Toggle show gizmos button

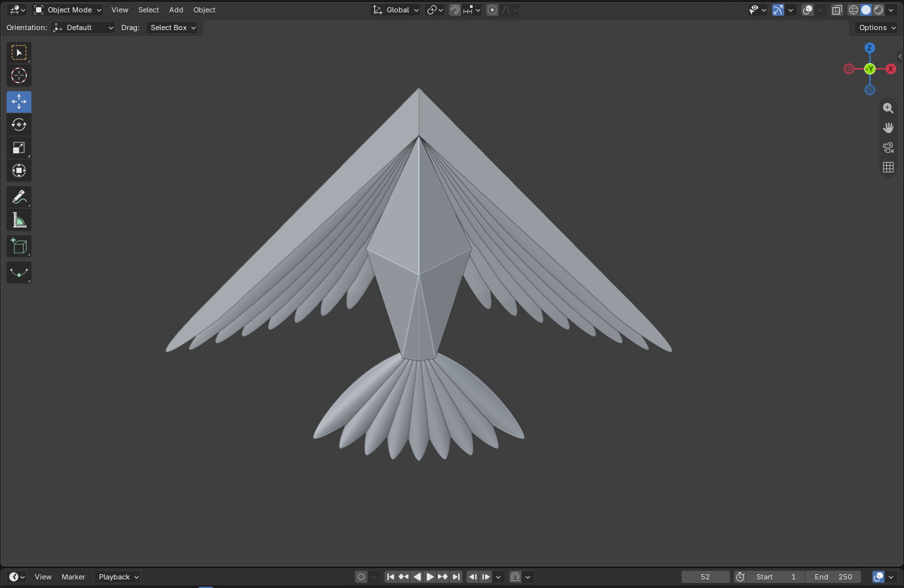pyautogui.click(x=778, y=10)
